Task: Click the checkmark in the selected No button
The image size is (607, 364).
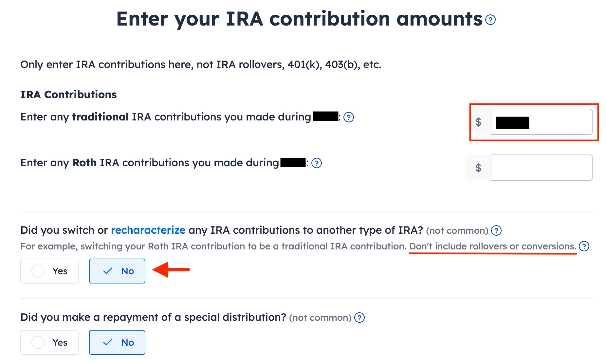Action: click(x=107, y=271)
